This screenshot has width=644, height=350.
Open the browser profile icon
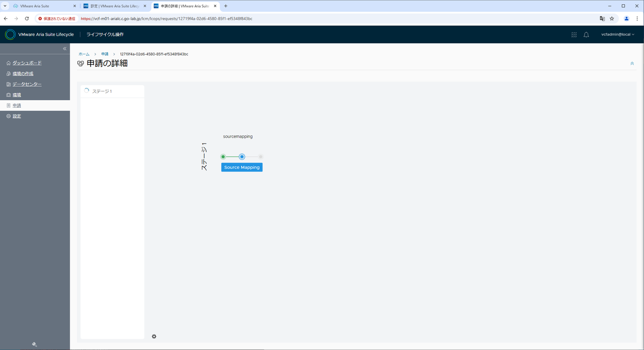(626, 18)
